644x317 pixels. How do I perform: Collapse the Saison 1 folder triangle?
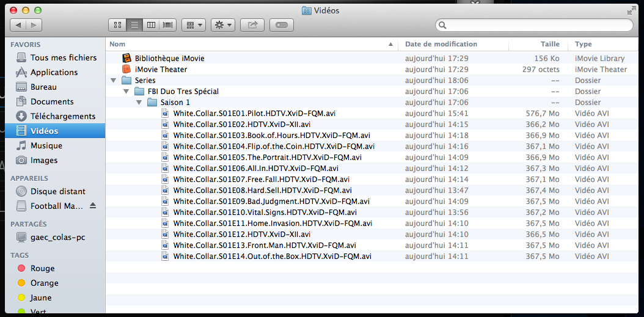coord(139,103)
